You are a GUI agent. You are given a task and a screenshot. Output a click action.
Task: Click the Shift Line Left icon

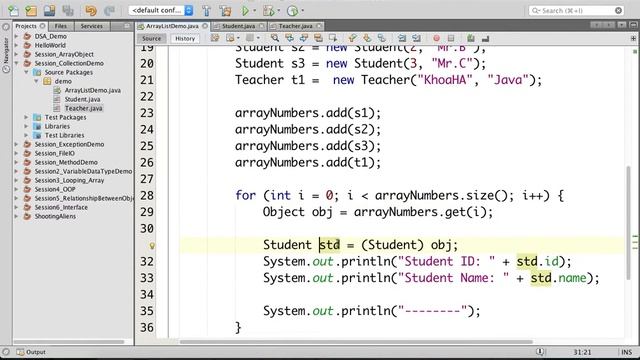[x=402, y=38]
